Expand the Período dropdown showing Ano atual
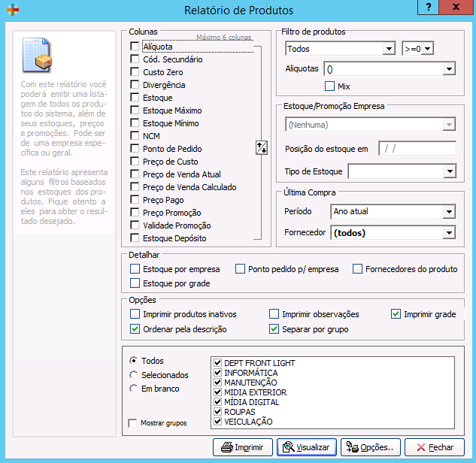 (450, 212)
